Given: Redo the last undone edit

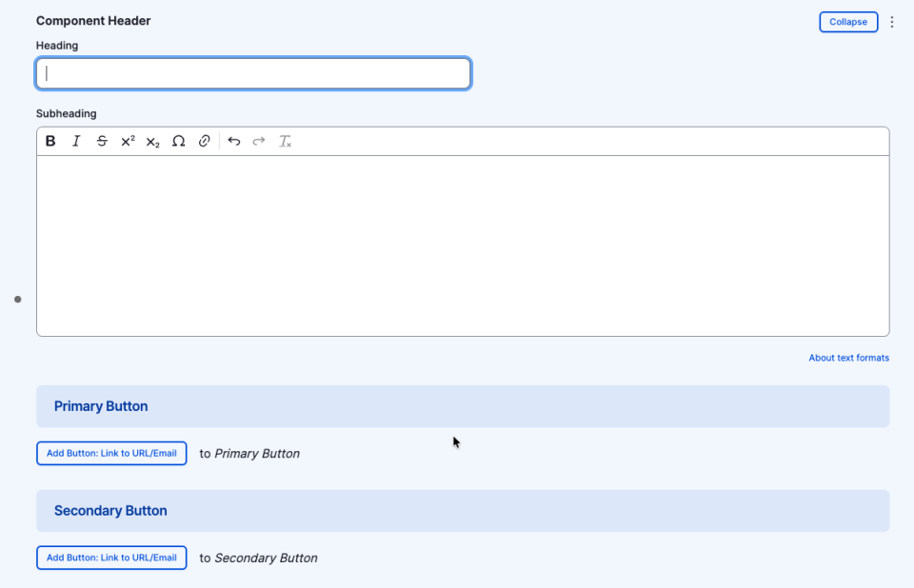Looking at the screenshot, I should pos(259,141).
